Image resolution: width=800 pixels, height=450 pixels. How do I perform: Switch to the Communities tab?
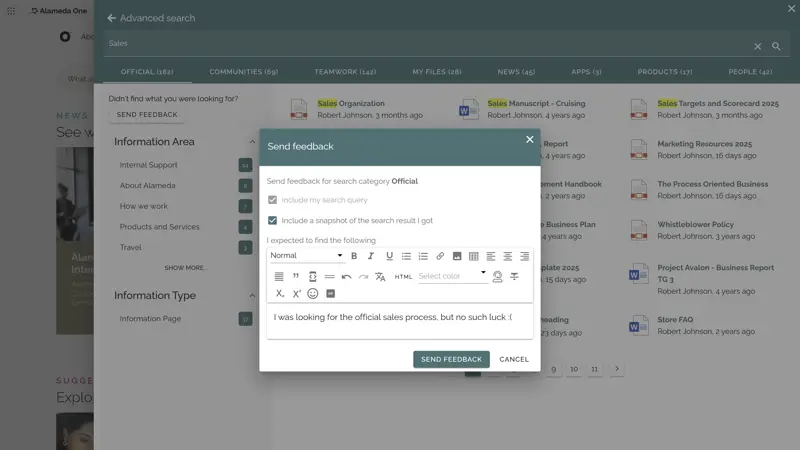244,72
